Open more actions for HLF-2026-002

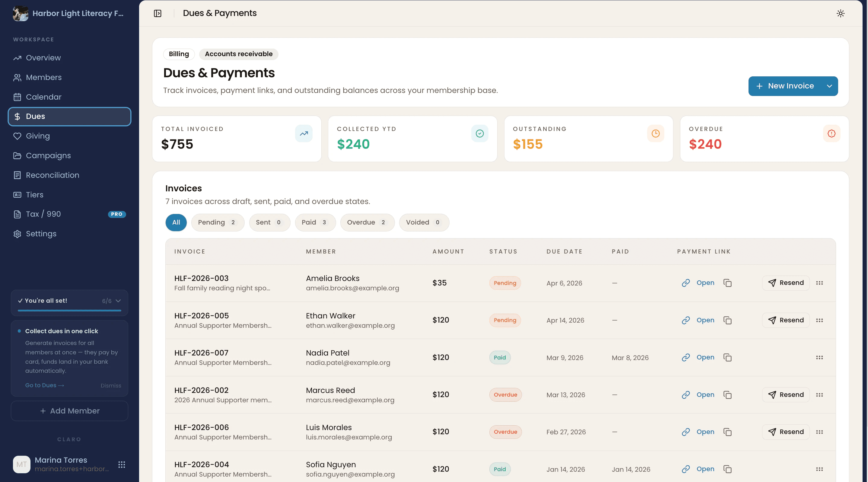coord(819,395)
